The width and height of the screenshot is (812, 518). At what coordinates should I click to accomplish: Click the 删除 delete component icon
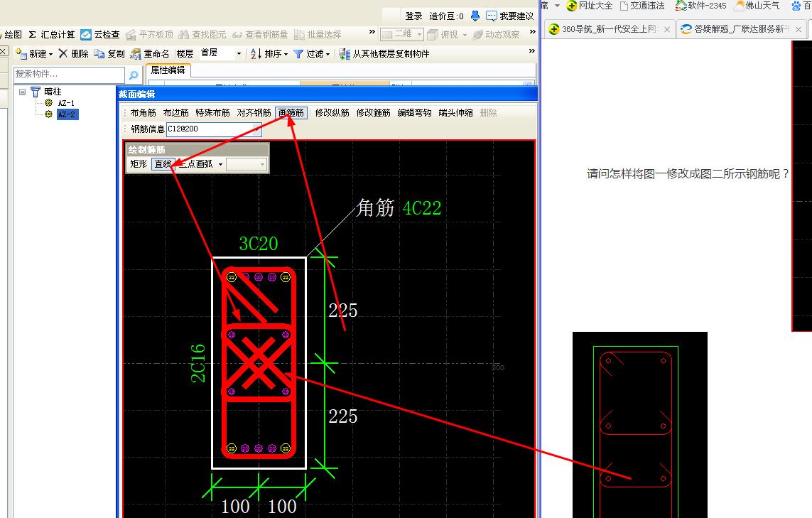(73, 53)
